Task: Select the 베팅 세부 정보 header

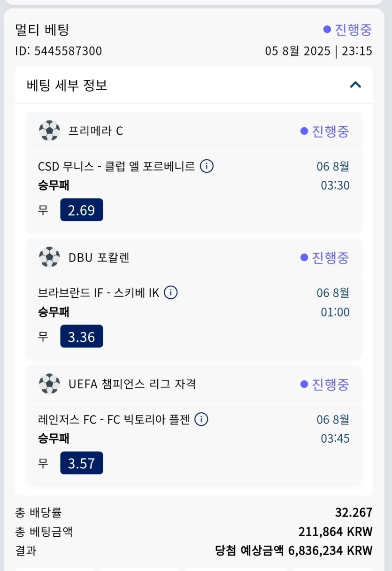Action: (x=194, y=85)
